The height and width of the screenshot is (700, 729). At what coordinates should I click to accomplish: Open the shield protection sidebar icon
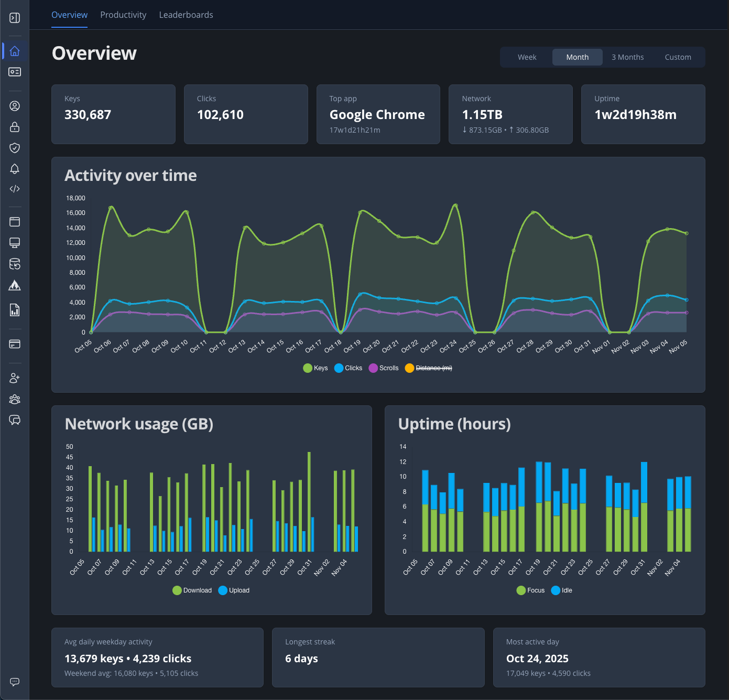(x=15, y=148)
